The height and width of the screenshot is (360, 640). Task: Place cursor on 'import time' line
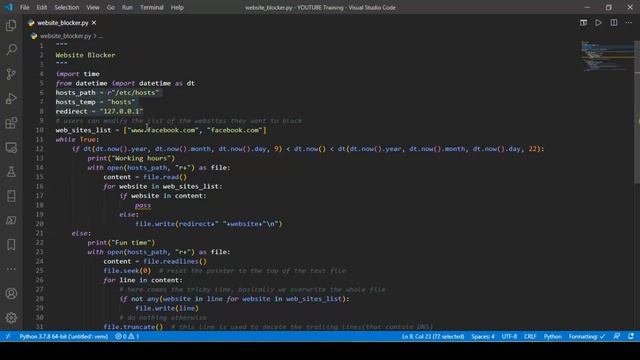point(78,73)
